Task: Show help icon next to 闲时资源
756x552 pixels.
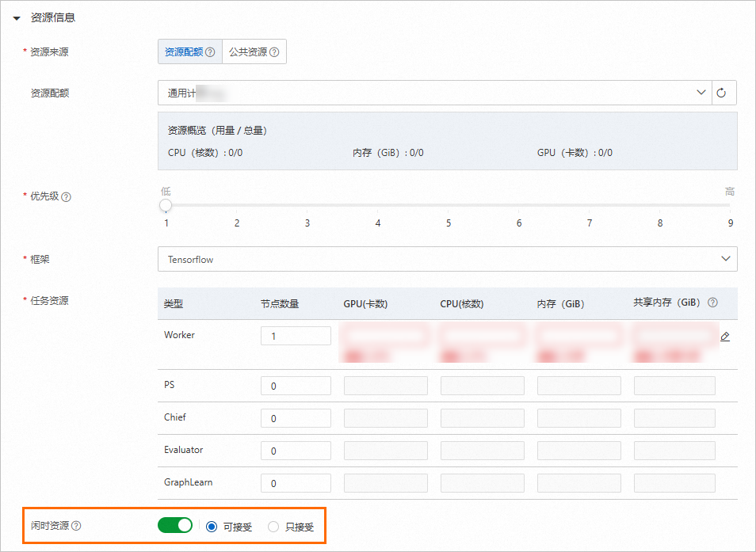Action: click(x=76, y=526)
